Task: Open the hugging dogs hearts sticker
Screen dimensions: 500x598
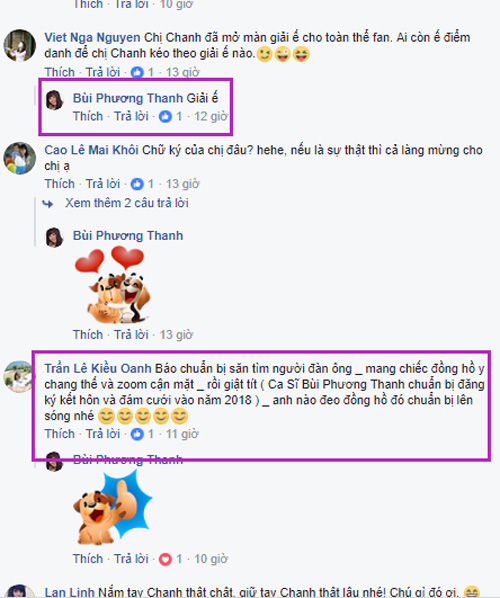Action: [x=112, y=285]
